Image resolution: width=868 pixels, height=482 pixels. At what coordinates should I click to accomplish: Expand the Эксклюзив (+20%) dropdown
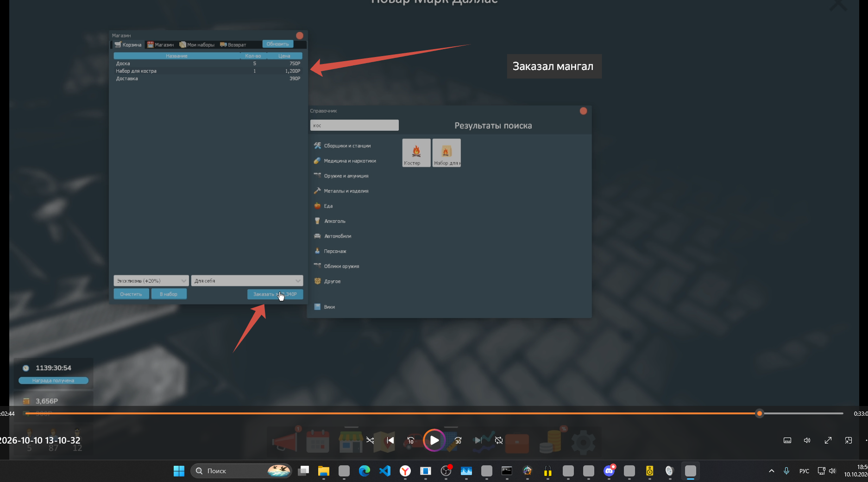click(x=151, y=281)
